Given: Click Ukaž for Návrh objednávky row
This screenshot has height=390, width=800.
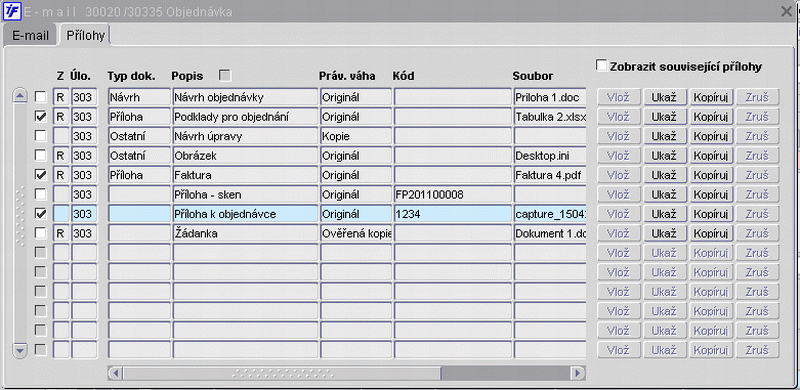Looking at the screenshot, I should point(664,97).
